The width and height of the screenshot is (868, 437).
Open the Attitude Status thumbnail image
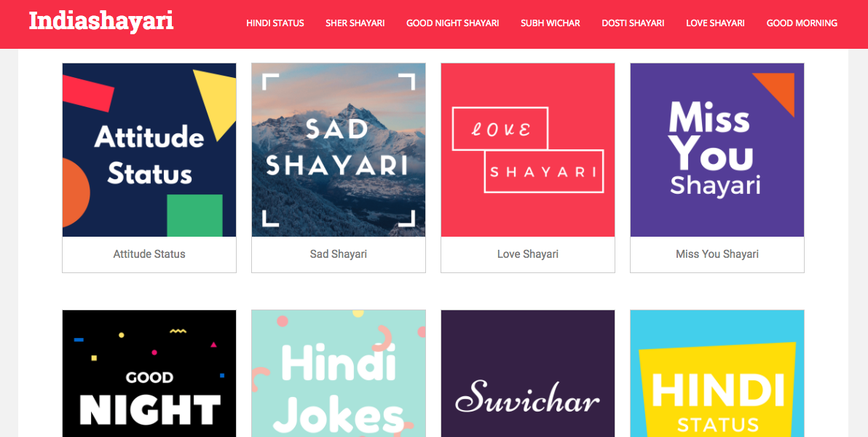pyautogui.click(x=149, y=150)
